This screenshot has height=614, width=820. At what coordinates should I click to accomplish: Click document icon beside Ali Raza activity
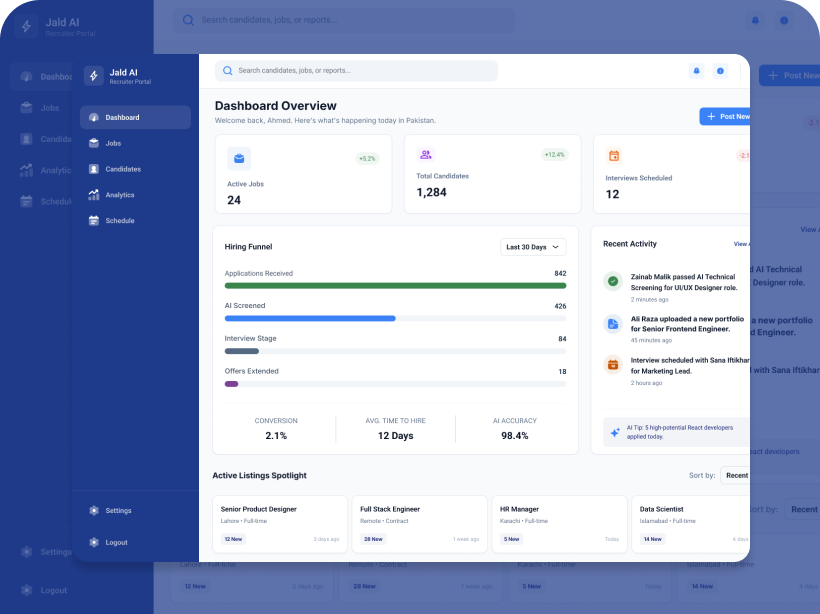coord(613,324)
